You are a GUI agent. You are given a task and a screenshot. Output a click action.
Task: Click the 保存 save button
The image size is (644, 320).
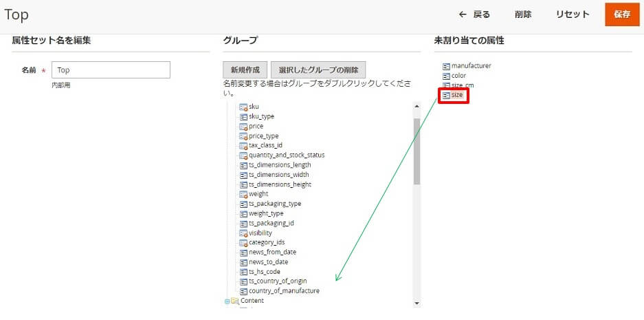point(622,14)
